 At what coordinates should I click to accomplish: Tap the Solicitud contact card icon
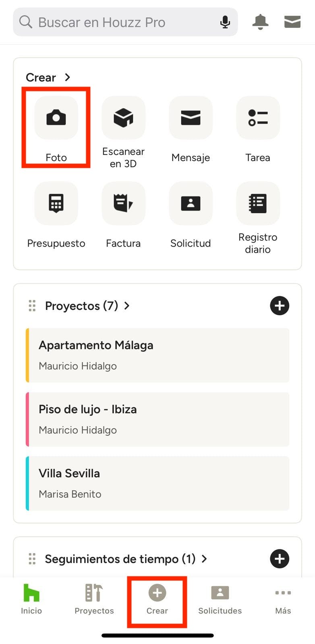coord(191,203)
